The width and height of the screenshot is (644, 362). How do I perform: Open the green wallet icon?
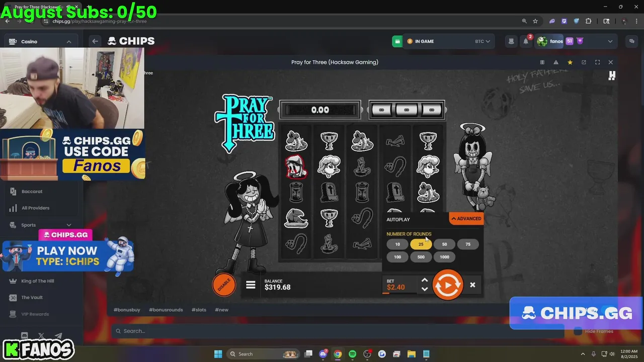pyautogui.click(x=397, y=41)
